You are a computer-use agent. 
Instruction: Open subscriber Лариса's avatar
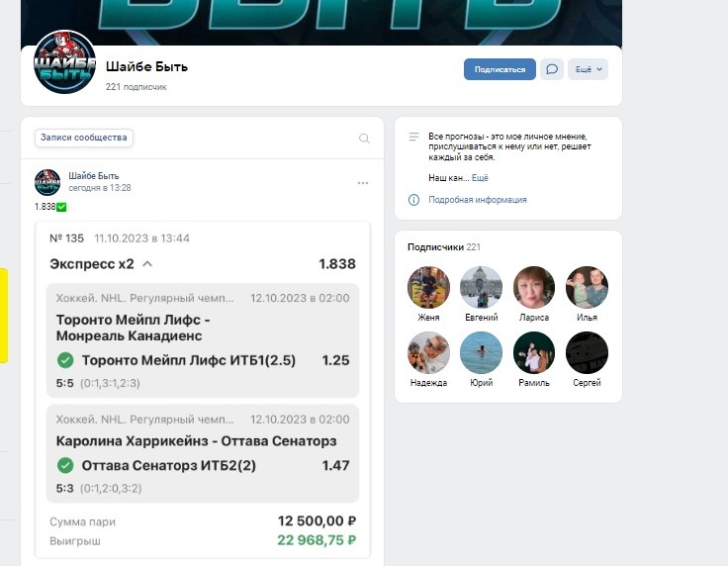(x=534, y=287)
